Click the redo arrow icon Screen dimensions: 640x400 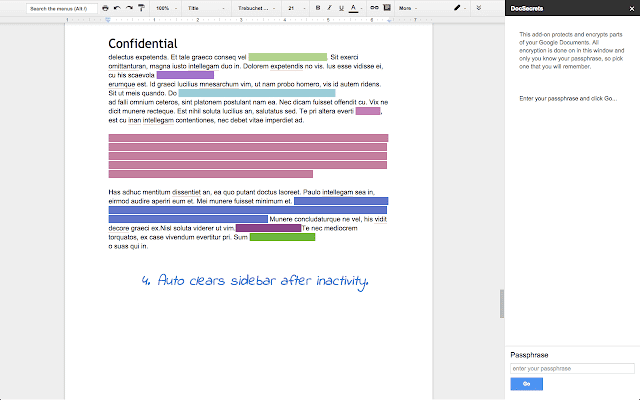pyautogui.click(x=129, y=7)
